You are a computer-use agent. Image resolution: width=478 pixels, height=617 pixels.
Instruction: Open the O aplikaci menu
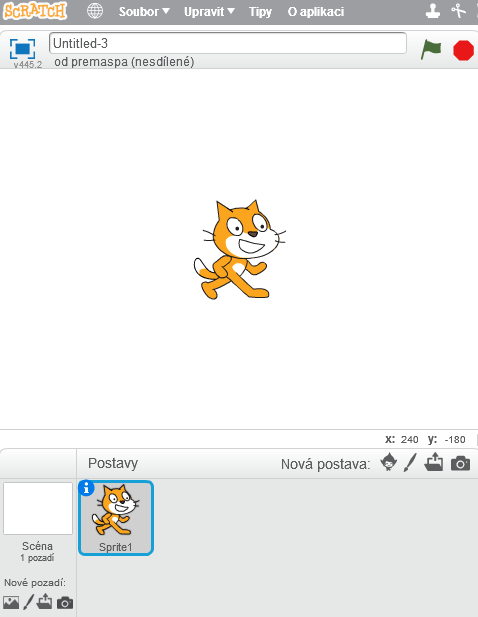316,12
